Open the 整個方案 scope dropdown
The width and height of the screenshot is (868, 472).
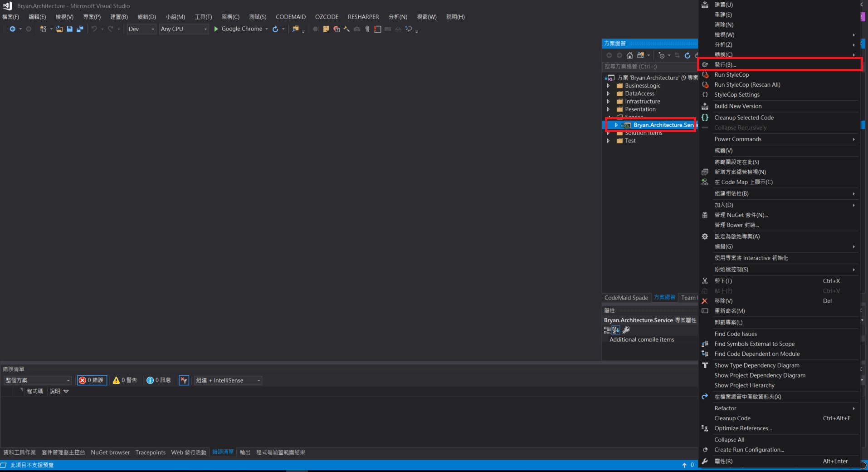tap(38, 380)
